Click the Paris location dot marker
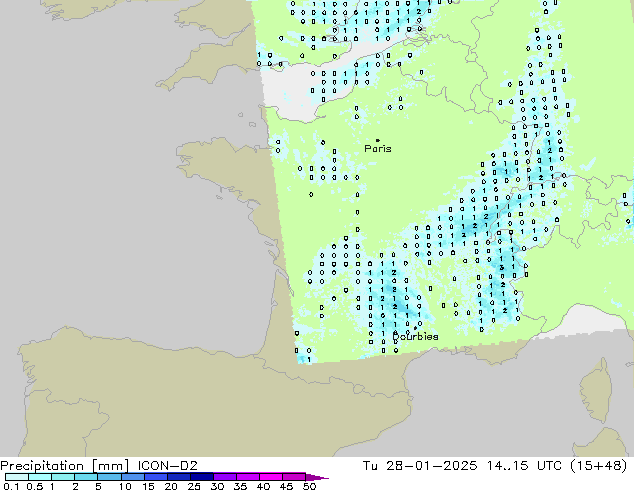Screen dimensions: 634x490 (378, 140)
